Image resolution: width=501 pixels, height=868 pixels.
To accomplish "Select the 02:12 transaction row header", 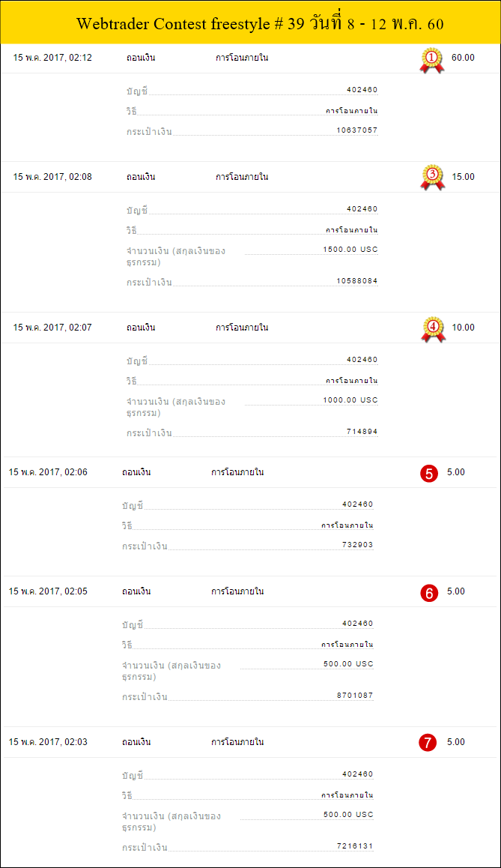I will click(x=250, y=58).
